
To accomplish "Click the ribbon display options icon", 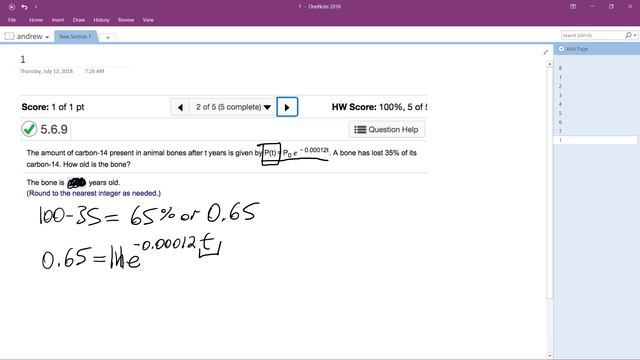I will click(x=573, y=7).
